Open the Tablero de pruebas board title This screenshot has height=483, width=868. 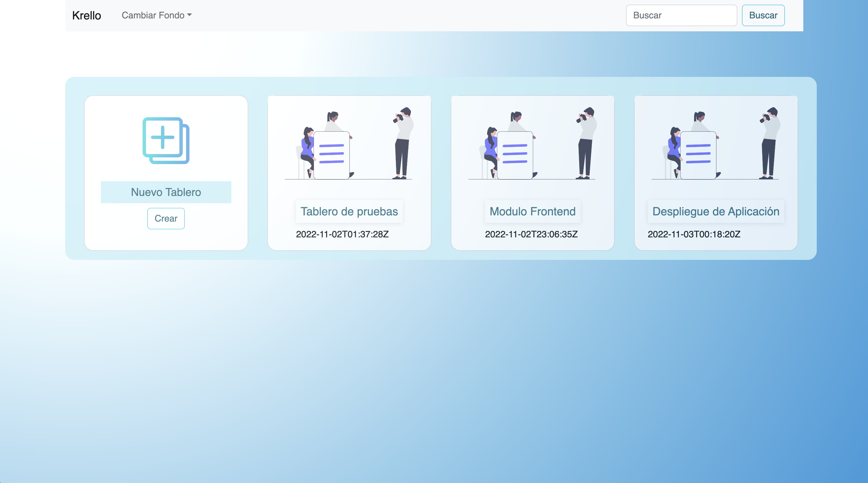(349, 211)
